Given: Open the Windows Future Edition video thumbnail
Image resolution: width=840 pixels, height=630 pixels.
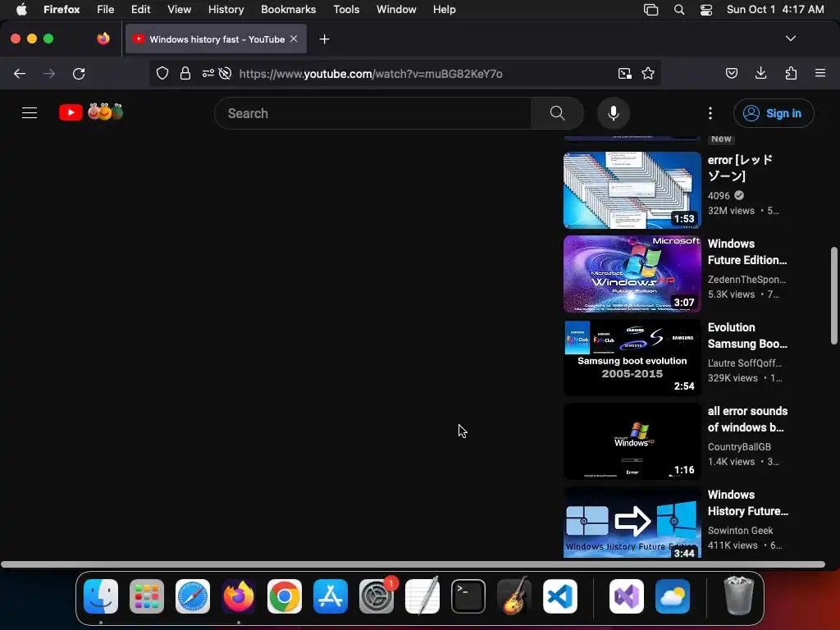Looking at the screenshot, I should [x=632, y=274].
